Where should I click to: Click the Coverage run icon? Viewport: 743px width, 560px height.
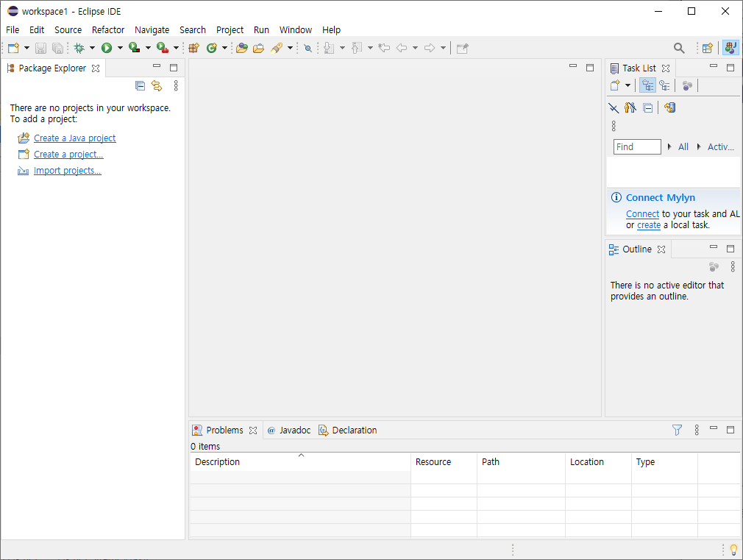pyautogui.click(x=135, y=48)
